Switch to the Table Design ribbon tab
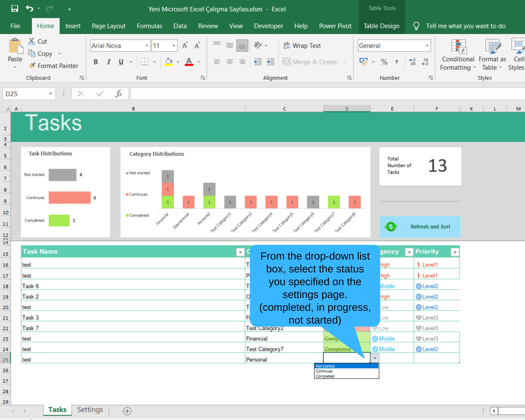The image size is (525, 420). [381, 26]
